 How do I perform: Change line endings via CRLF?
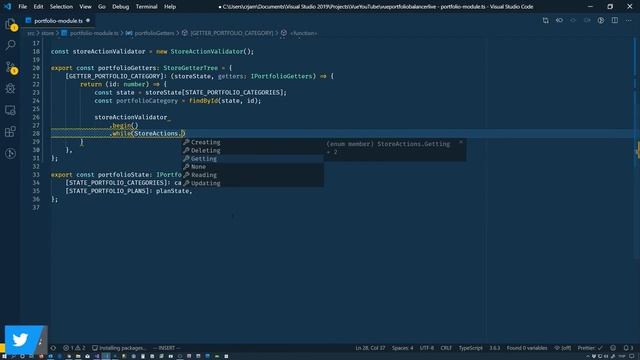point(446,348)
